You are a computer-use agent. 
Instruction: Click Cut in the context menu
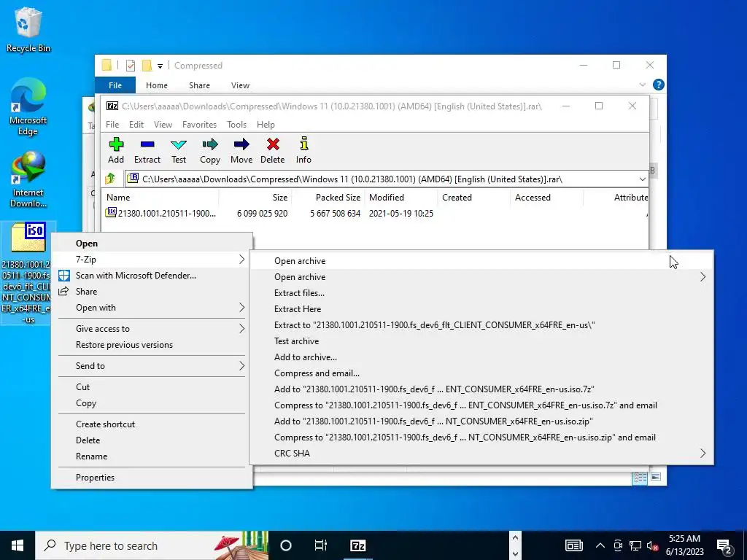coord(152,387)
